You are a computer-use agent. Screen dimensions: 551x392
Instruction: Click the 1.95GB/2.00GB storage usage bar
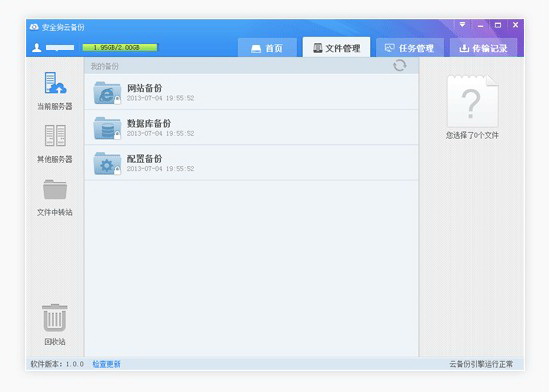click(120, 47)
